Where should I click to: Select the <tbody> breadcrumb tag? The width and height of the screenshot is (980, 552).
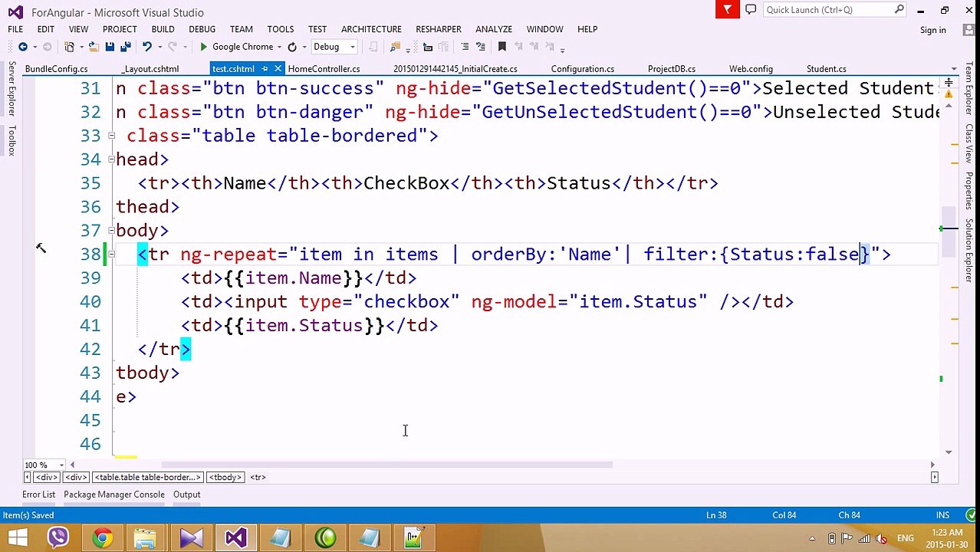(x=225, y=477)
